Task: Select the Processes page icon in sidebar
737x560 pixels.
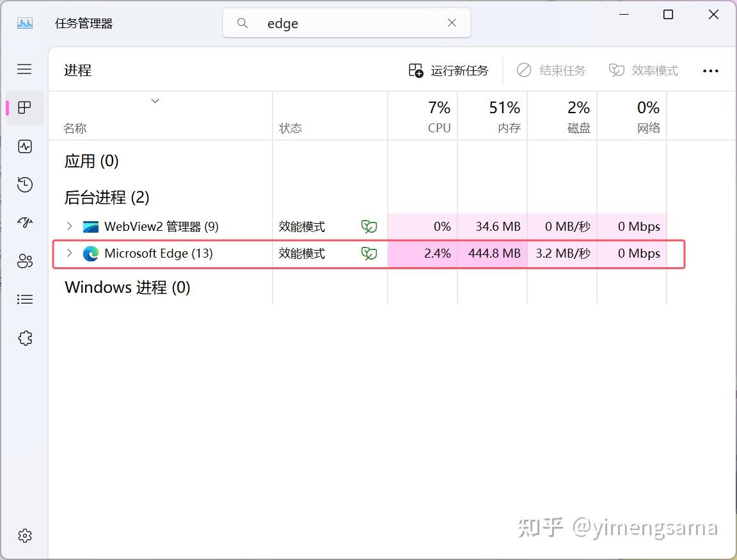Action: coord(24,107)
